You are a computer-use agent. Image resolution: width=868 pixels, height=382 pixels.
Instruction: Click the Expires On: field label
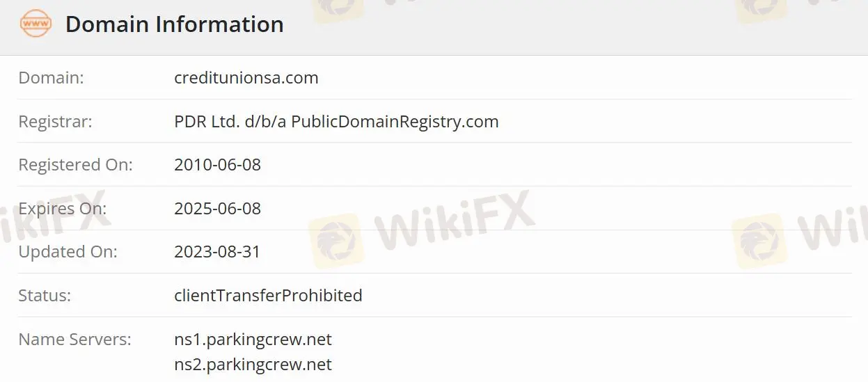click(x=63, y=209)
